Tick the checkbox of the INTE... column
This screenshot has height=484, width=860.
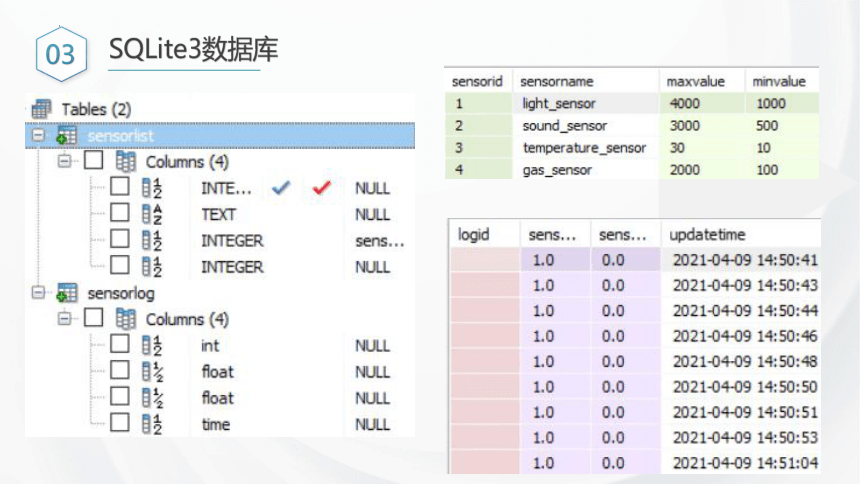pyautogui.click(x=120, y=187)
